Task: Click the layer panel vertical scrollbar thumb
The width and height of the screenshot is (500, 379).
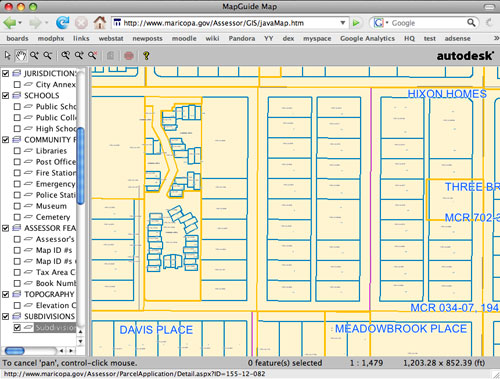Action: (x=80, y=166)
